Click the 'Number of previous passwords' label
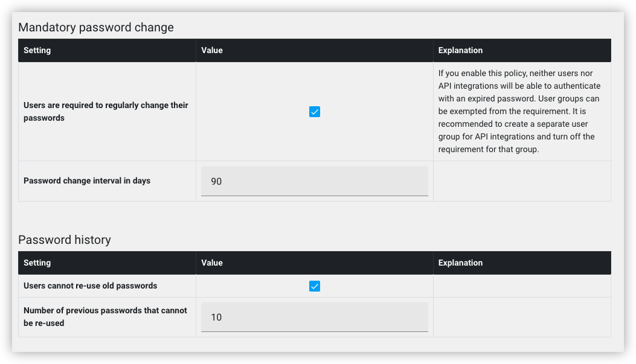636x364 pixels. [105, 316]
